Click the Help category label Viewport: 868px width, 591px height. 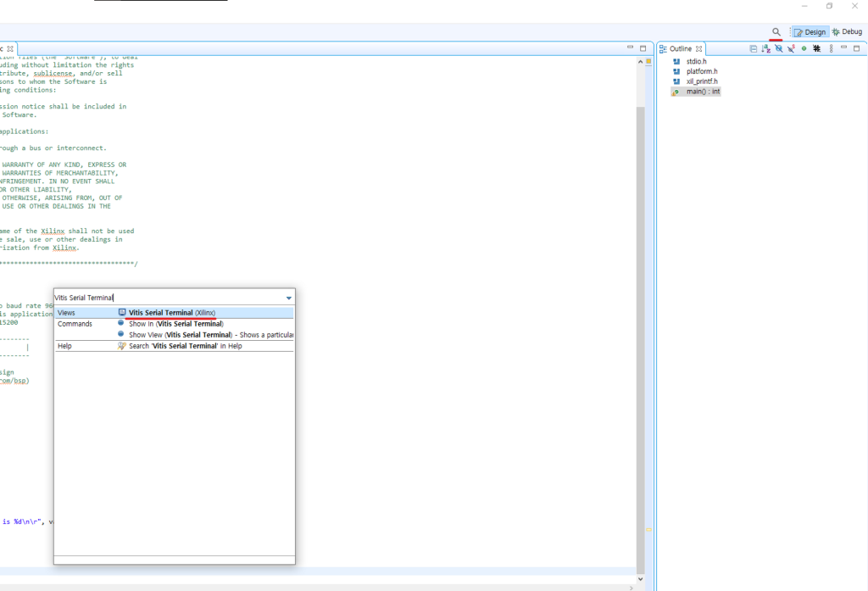[64, 346]
